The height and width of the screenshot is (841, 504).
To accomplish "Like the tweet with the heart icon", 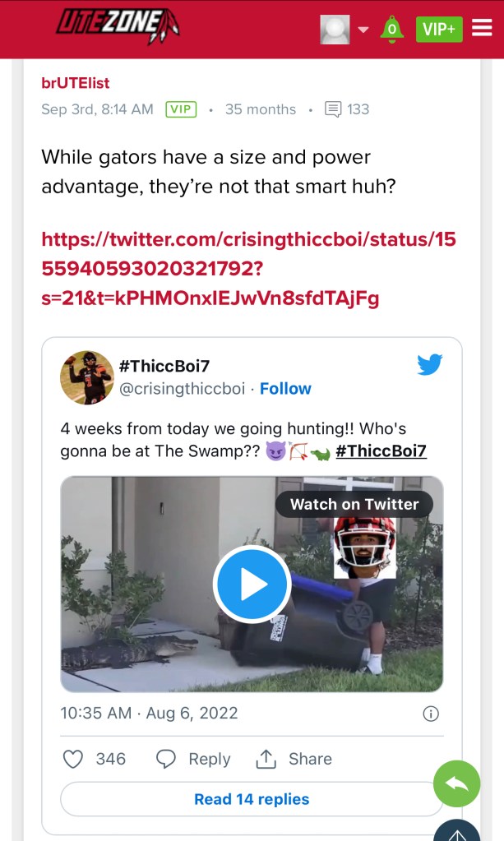I will click(x=74, y=759).
